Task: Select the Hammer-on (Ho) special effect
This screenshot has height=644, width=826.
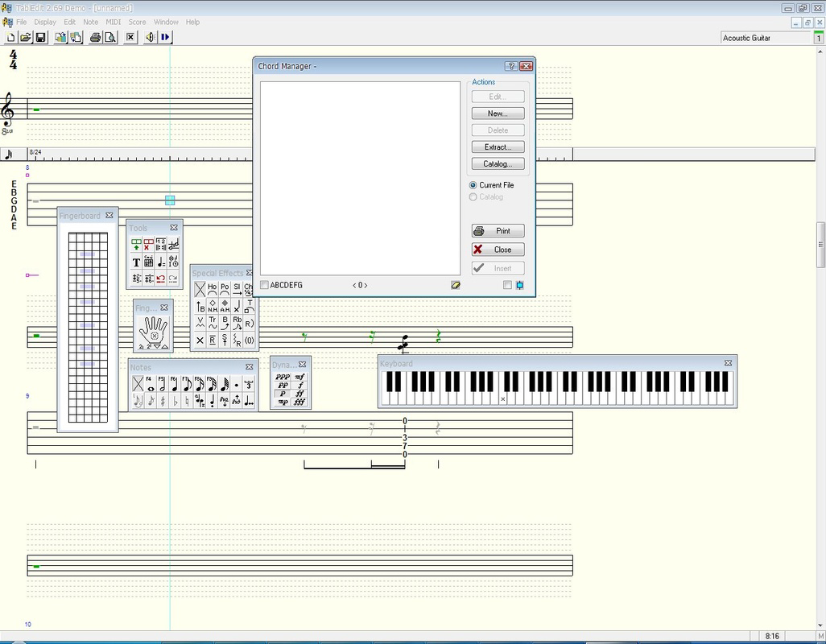Action: point(213,289)
